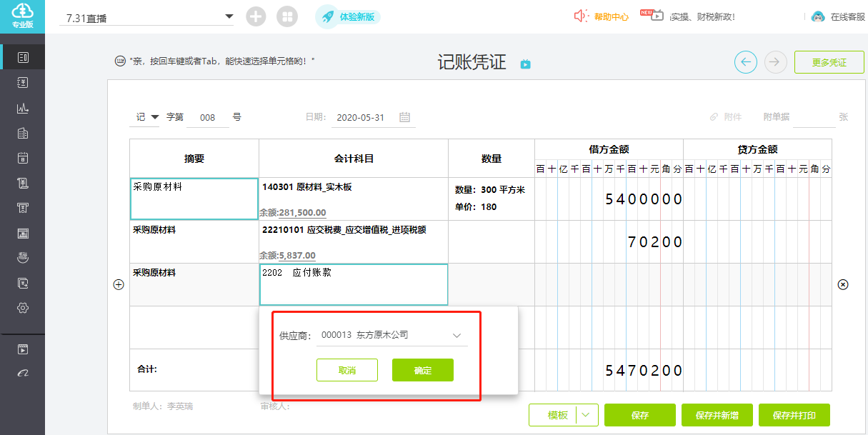Add a row with the circled plus icon
The height and width of the screenshot is (435, 868).
[119, 284]
